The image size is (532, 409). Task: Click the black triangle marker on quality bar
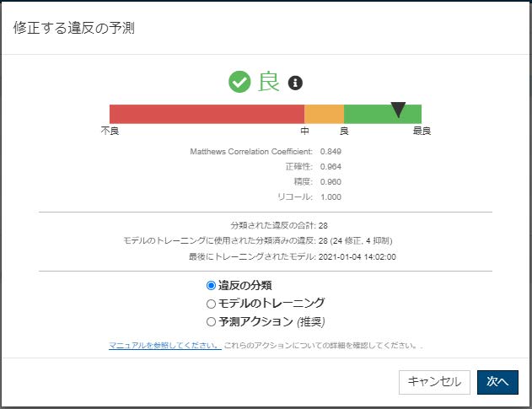[x=398, y=110]
